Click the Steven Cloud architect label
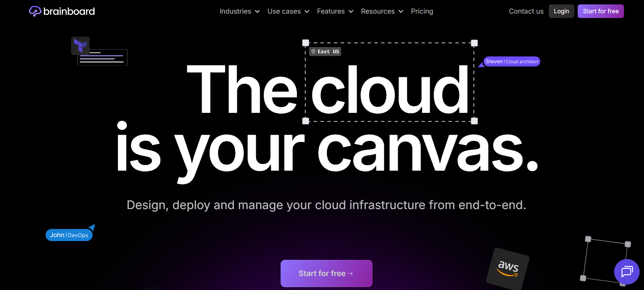Image resolution: width=644 pixels, height=290 pixels. [x=512, y=62]
